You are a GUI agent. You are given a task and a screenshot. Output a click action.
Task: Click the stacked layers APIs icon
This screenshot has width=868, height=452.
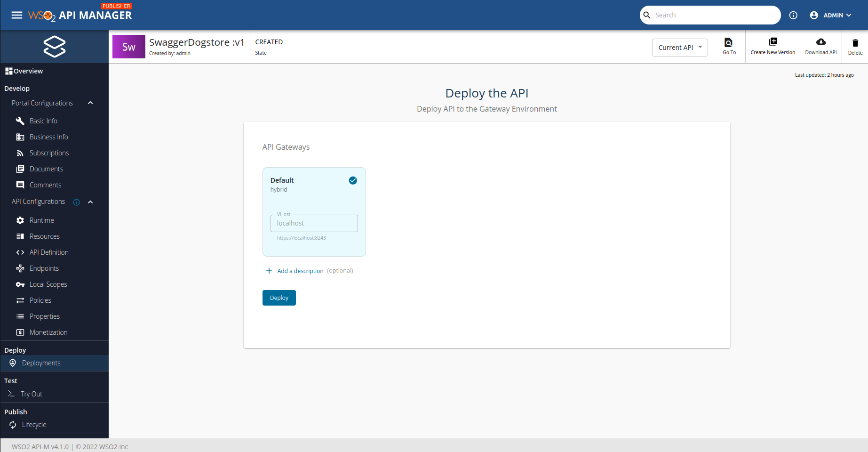55,47
